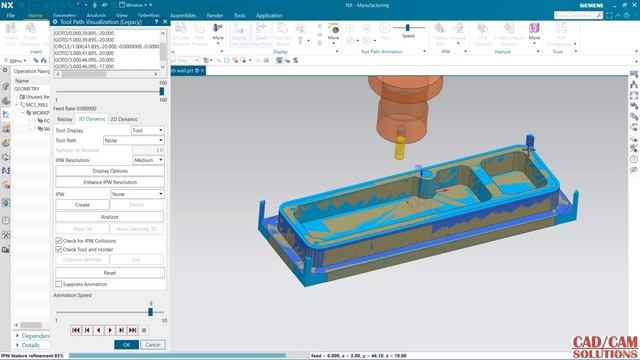Screen dimensions: 640x360
Task: Play tool path animation forward
Action: click(x=110, y=330)
